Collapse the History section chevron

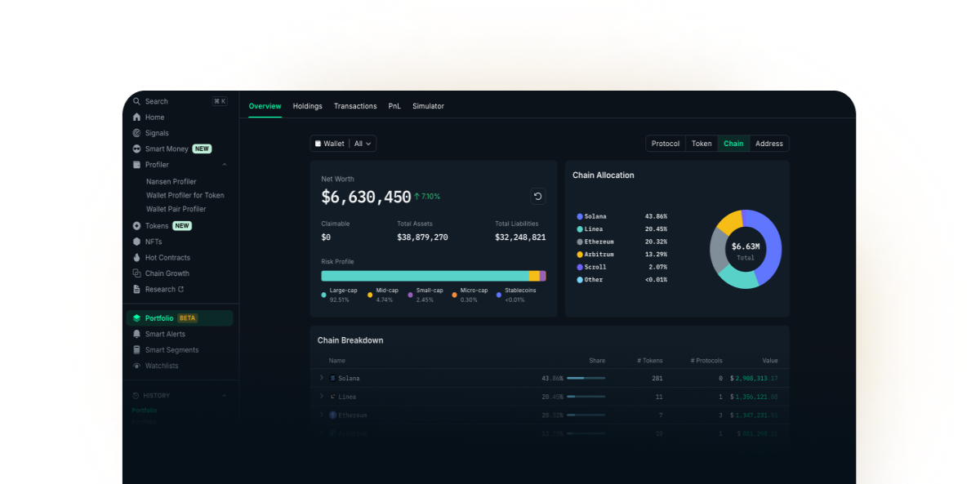(225, 396)
